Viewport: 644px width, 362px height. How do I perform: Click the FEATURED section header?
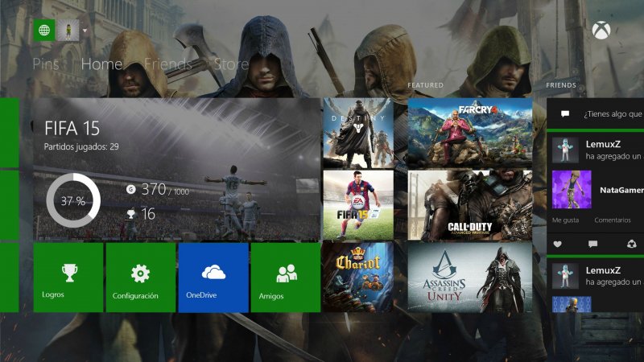426,85
